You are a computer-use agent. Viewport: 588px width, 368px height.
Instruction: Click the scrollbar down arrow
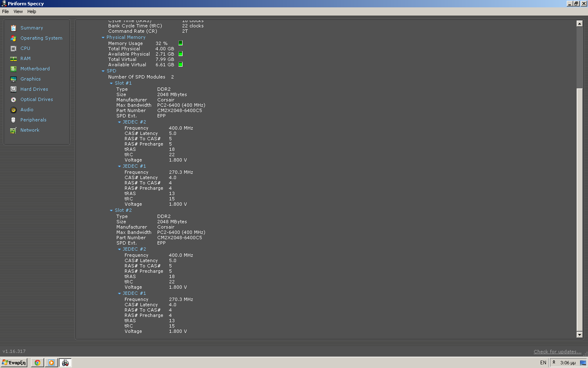click(579, 334)
